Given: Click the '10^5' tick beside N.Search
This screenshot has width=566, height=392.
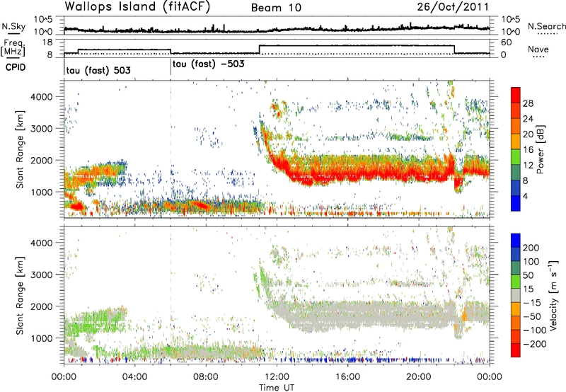Looking at the screenshot, I should pyautogui.click(x=511, y=20).
